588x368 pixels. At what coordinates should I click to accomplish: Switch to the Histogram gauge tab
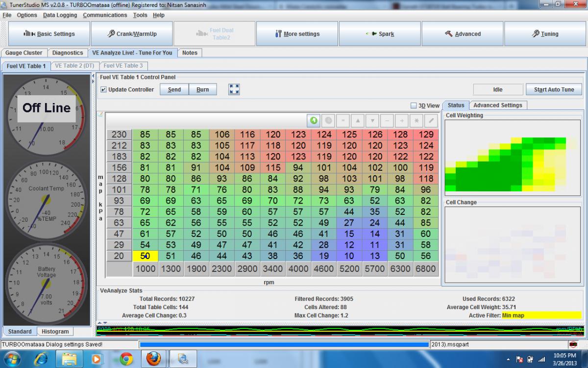click(x=54, y=332)
